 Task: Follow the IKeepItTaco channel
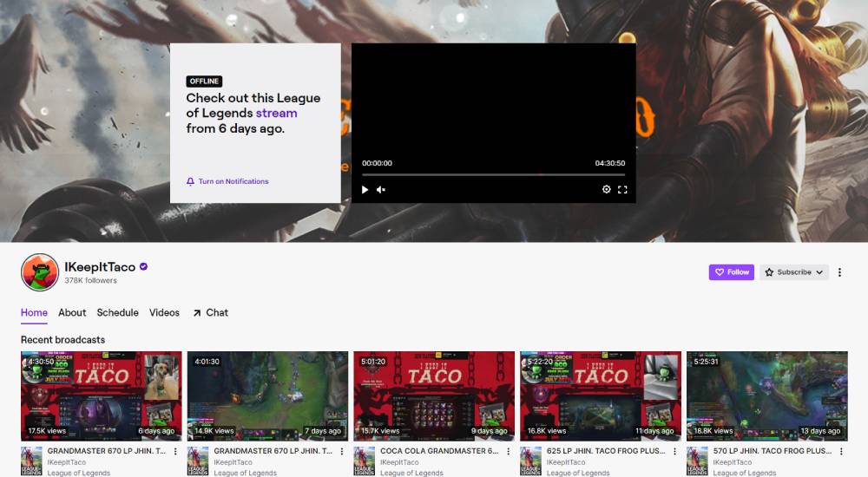(x=731, y=272)
